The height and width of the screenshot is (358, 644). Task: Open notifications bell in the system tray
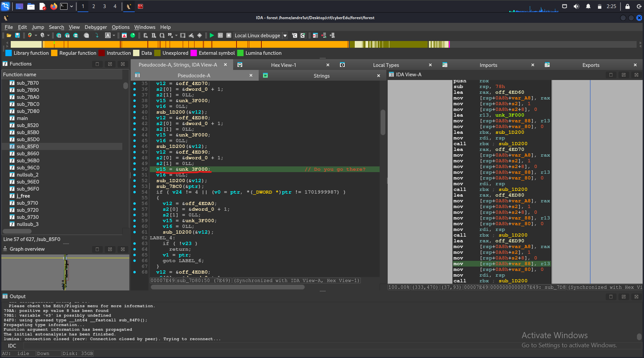[x=588, y=6]
